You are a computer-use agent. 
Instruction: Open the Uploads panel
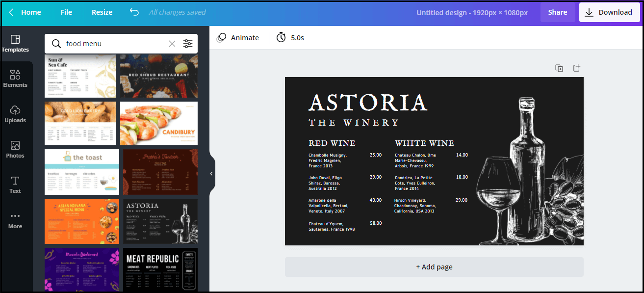pyautogui.click(x=15, y=114)
